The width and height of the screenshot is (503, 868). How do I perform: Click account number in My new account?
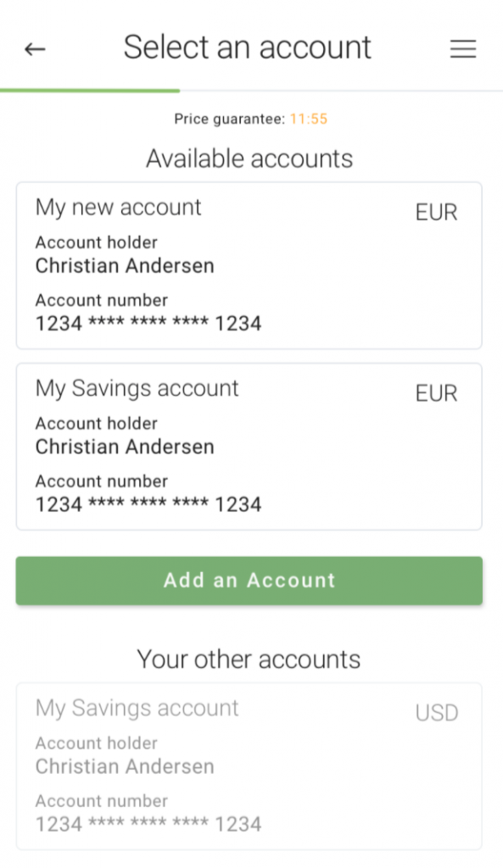coord(148,323)
